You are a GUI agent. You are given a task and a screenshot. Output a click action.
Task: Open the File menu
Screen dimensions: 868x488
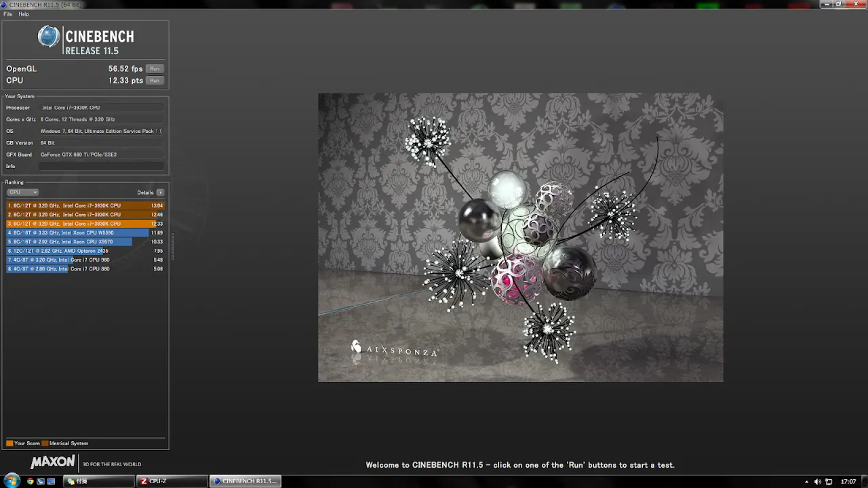8,14
